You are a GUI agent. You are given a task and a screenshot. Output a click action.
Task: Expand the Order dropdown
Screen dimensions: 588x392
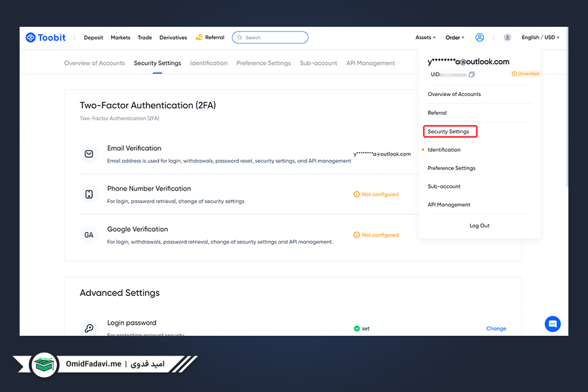tap(455, 37)
